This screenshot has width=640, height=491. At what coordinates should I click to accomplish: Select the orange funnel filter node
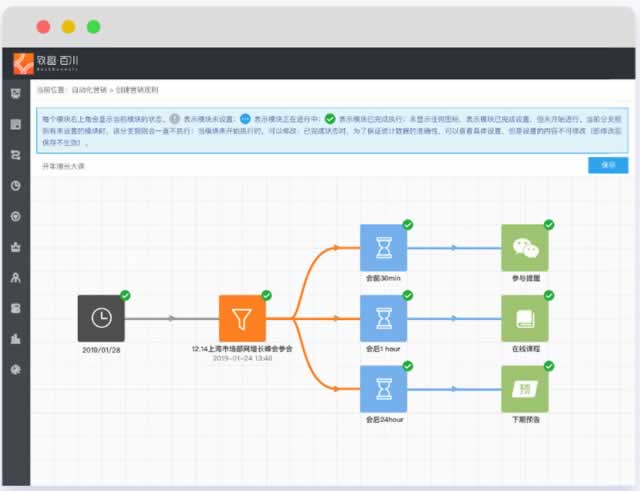(243, 318)
